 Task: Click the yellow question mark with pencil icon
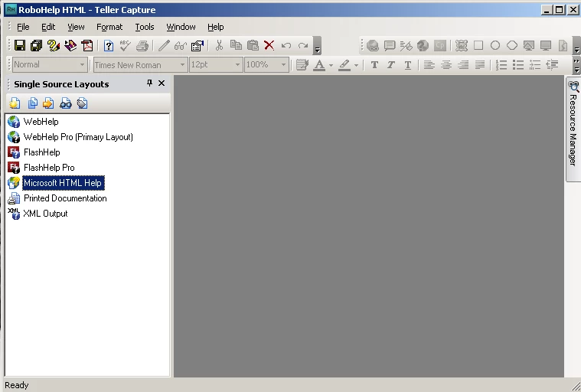tap(54, 46)
